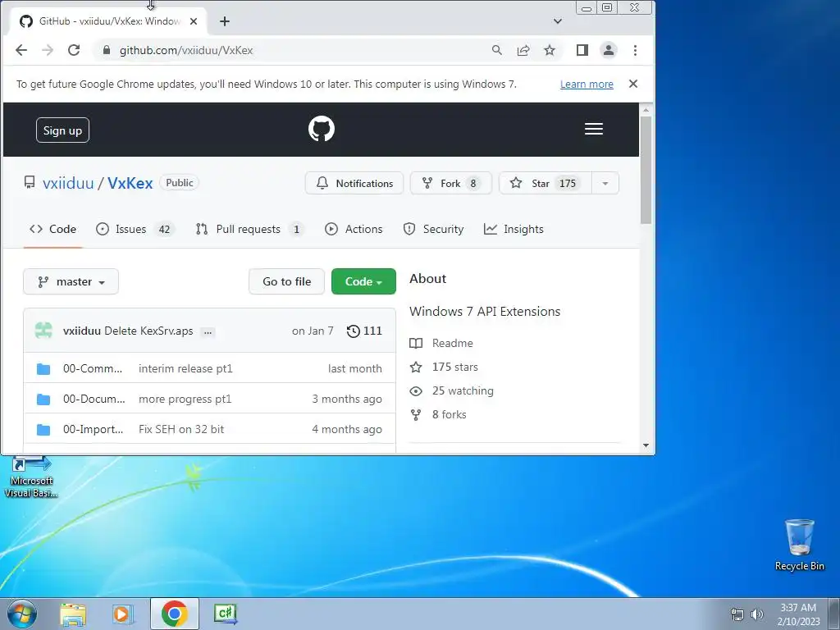This screenshot has height=630, width=840.
Task: Open the hamburger navigation menu
Action: coord(594,129)
